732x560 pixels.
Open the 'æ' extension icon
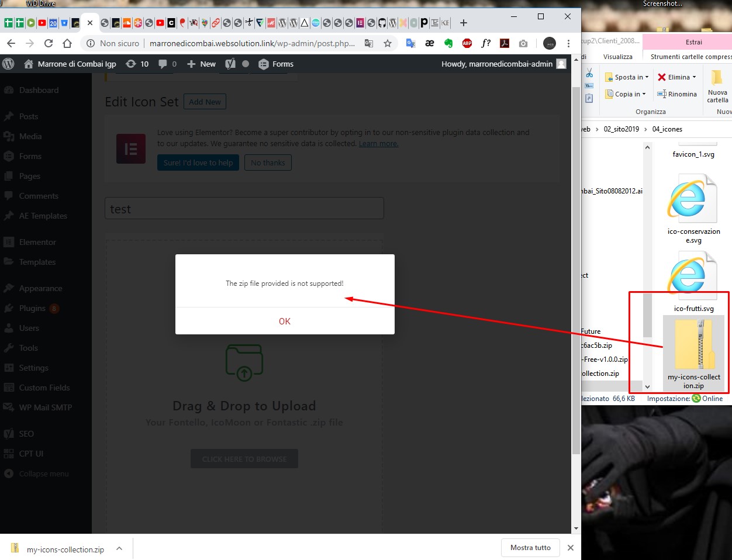pyautogui.click(x=430, y=43)
